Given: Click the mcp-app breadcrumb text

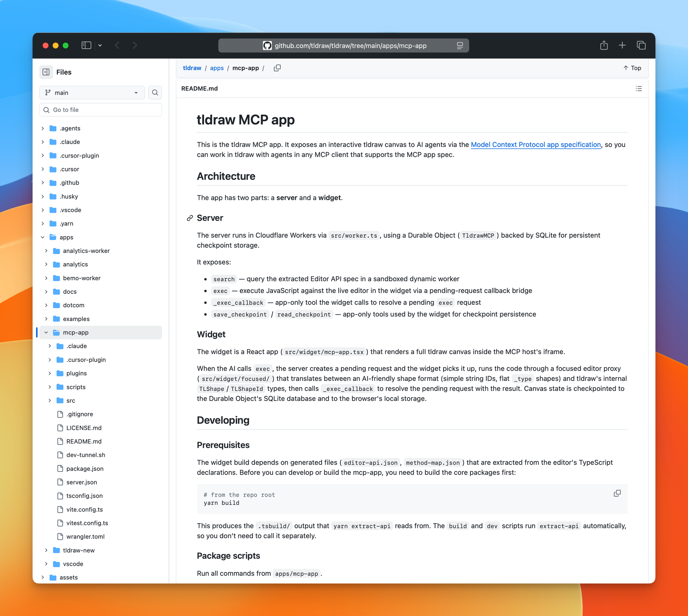Looking at the screenshot, I should point(246,68).
